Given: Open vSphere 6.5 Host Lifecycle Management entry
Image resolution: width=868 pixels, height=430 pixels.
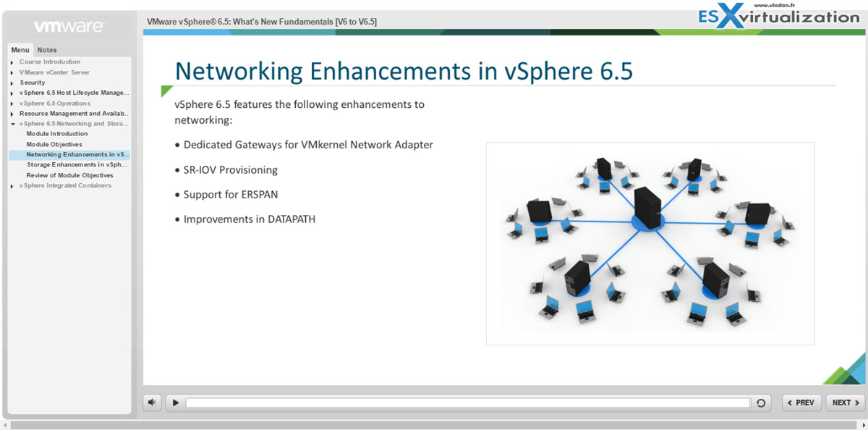Looking at the screenshot, I should point(75,93).
